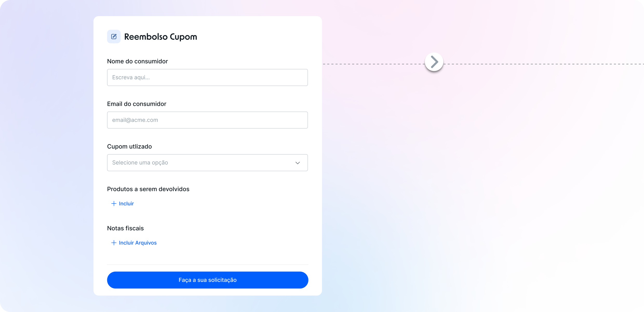The height and width of the screenshot is (312, 644).
Task: Click the Reembolso Cupom heading
Action: [160, 37]
